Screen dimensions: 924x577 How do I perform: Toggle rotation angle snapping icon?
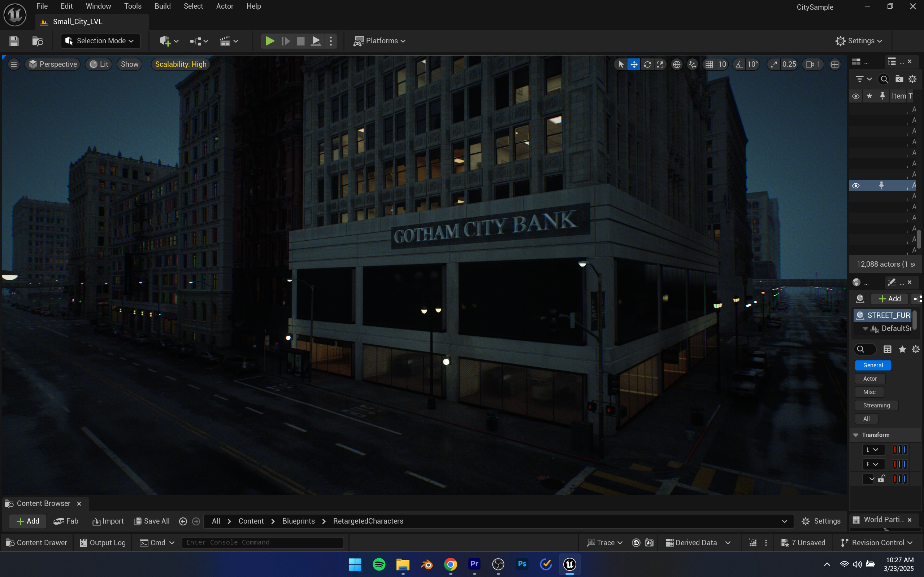coord(739,64)
